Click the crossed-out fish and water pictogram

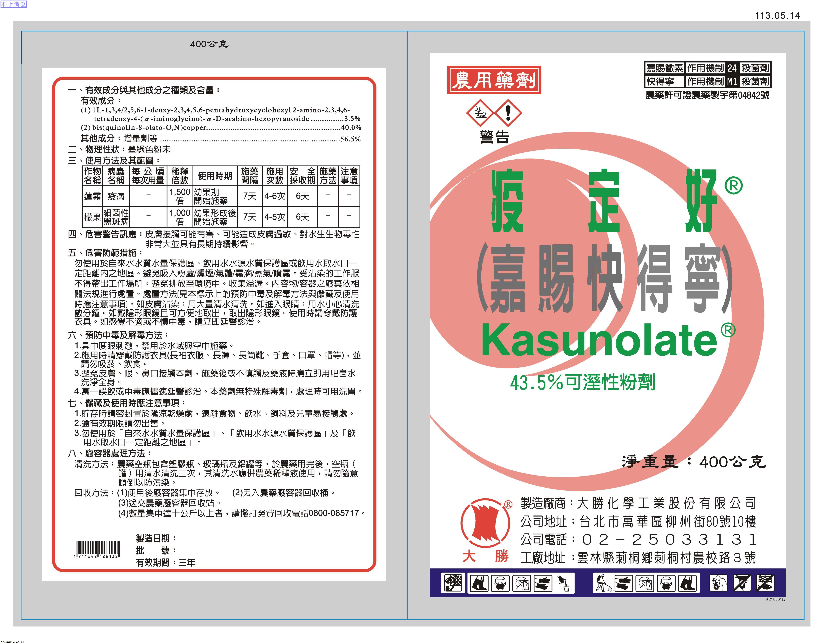[765, 583]
